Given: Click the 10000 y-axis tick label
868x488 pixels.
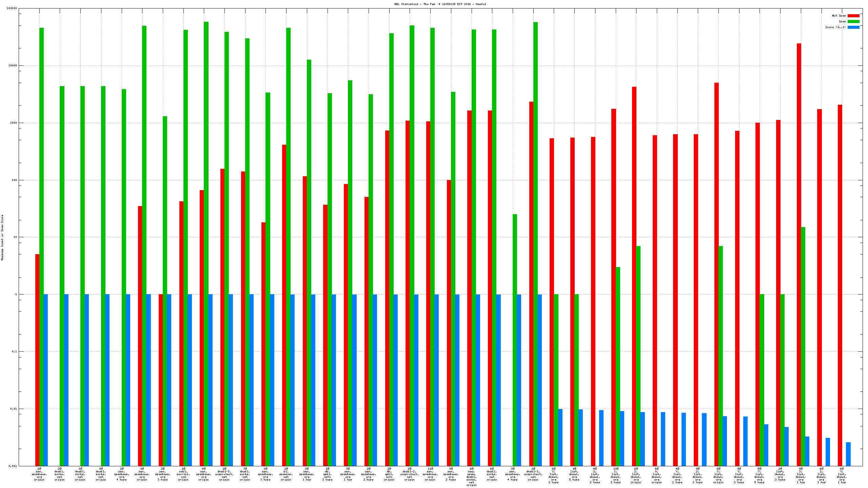Looking at the screenshot, I should (12, 66).
